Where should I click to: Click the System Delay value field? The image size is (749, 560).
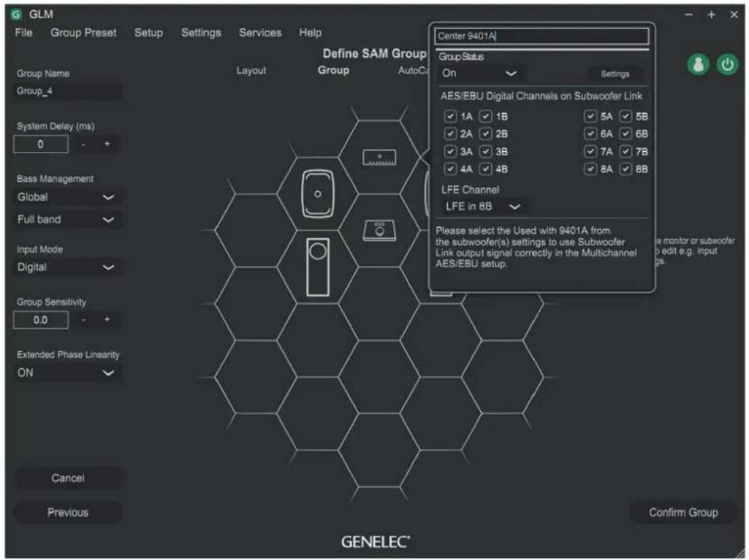coord(41,144)
